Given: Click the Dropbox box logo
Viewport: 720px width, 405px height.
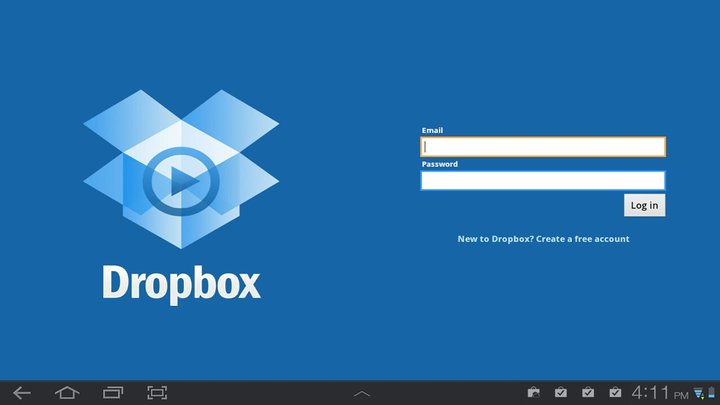Looking at the screenshot, I should click(181, 169).
